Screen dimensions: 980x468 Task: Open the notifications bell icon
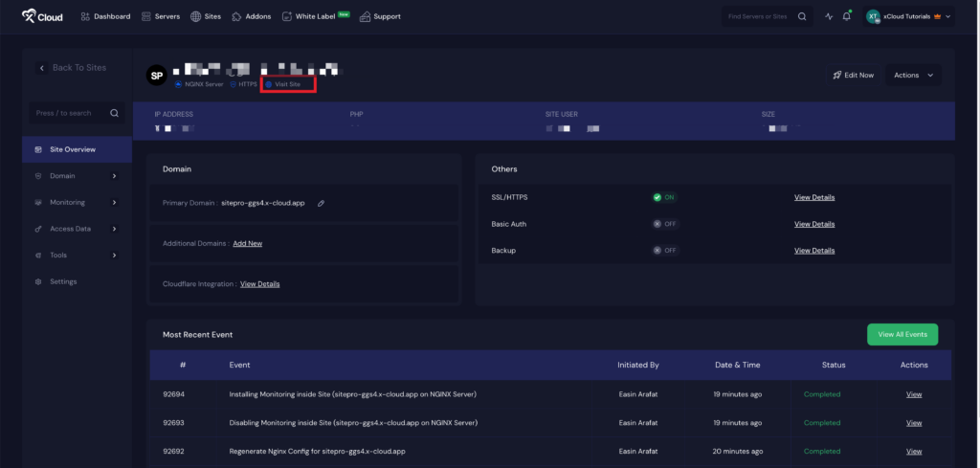pos(847,16)
